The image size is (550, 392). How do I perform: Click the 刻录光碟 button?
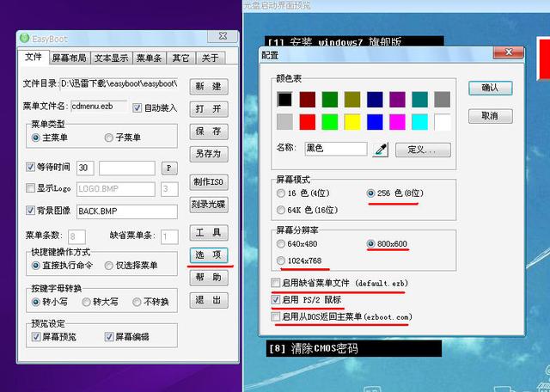pyautogui.click(x=209, y=205)
